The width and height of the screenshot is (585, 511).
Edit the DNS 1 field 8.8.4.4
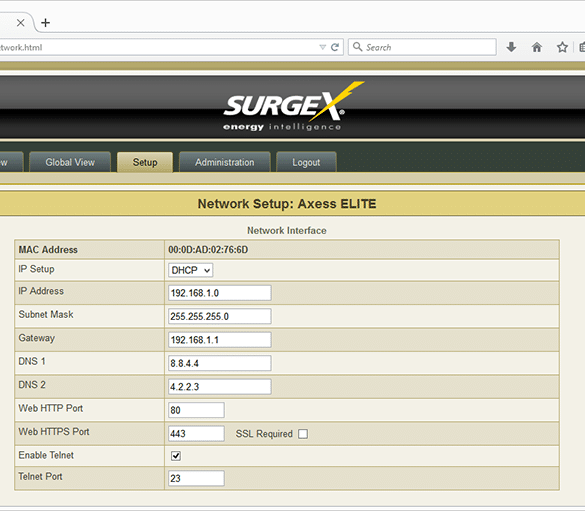coord(220,363)
